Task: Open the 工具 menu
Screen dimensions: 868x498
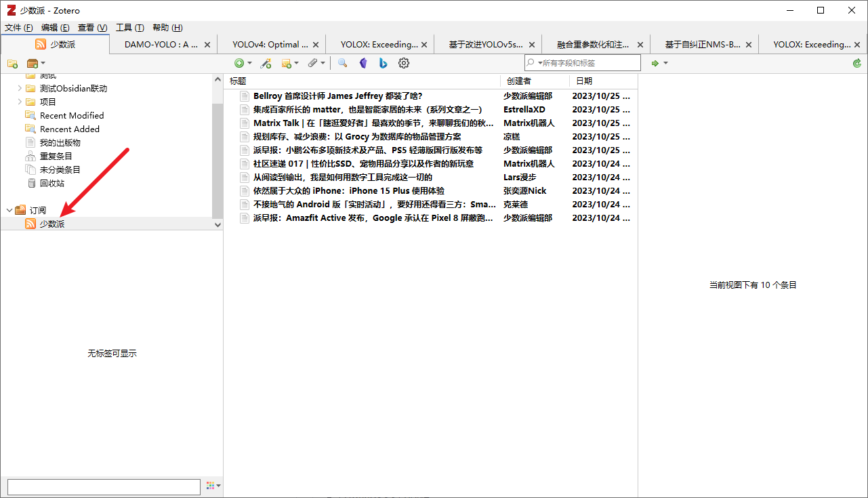Action: pyautogui.click(x=129, y=28)
